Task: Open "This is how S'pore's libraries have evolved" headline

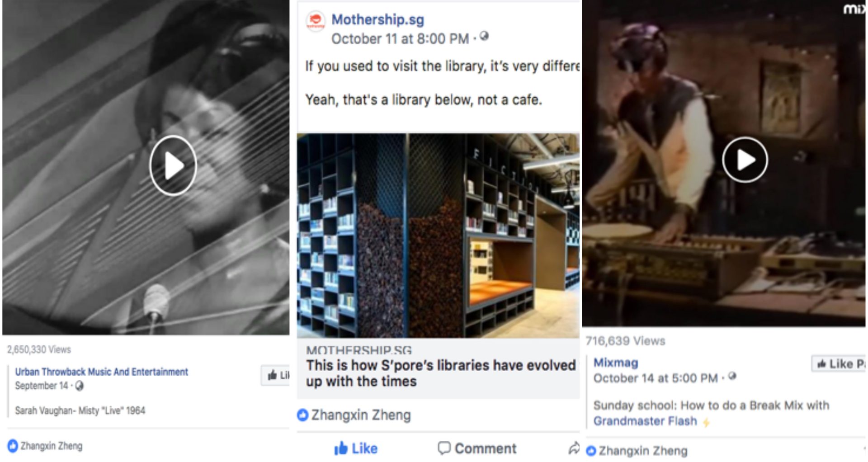Action: (x=441, y=373)
